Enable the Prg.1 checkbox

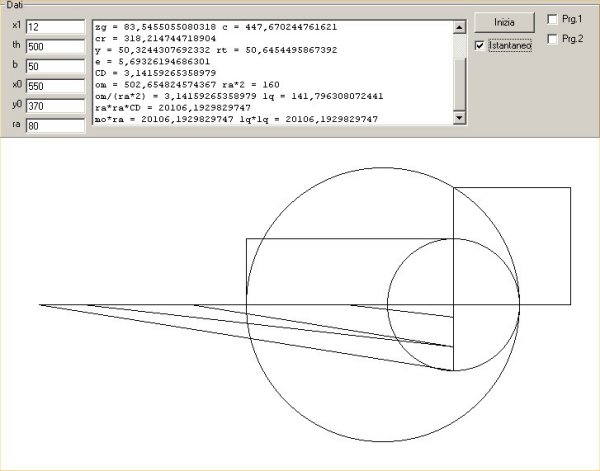point(552,19)
